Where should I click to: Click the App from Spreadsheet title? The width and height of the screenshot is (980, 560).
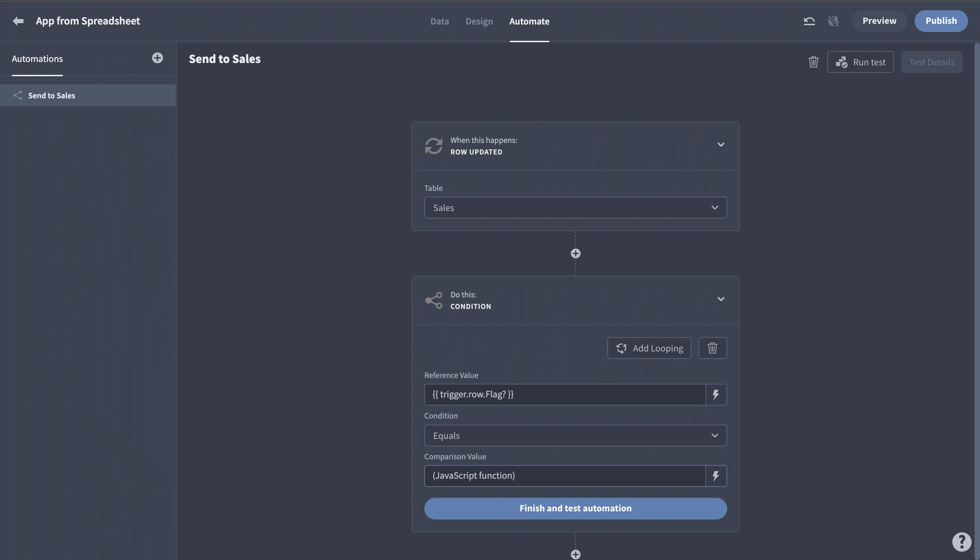[x=88, y=21]
